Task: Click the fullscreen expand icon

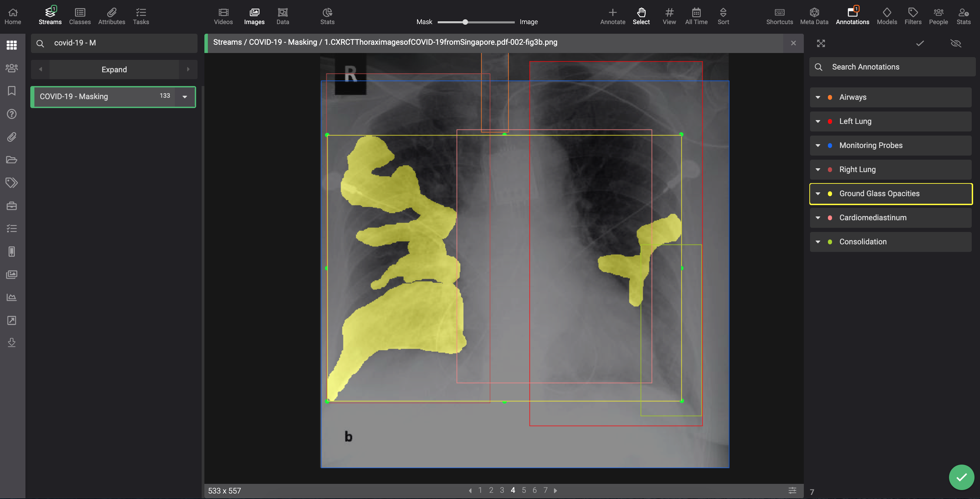Action: 821,43
